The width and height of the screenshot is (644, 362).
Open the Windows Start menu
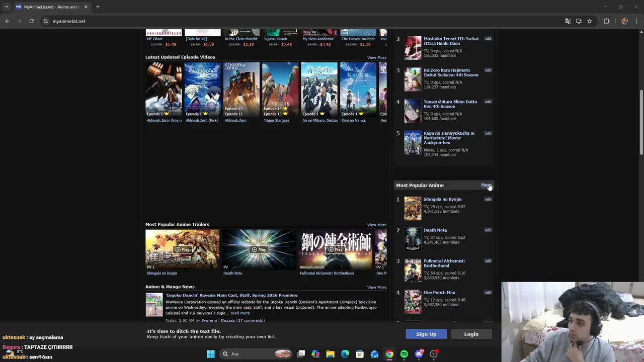pos(211,354)
